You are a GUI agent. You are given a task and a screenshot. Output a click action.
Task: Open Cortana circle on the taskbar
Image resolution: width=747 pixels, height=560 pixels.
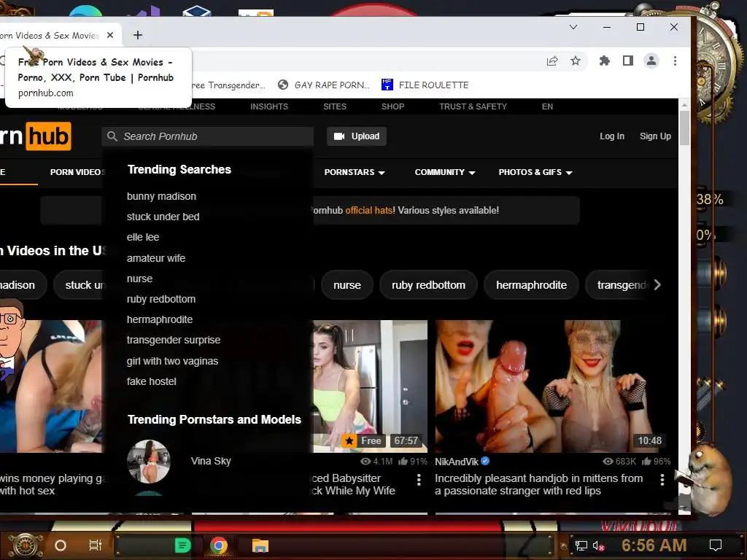click(x=60, y=545)
